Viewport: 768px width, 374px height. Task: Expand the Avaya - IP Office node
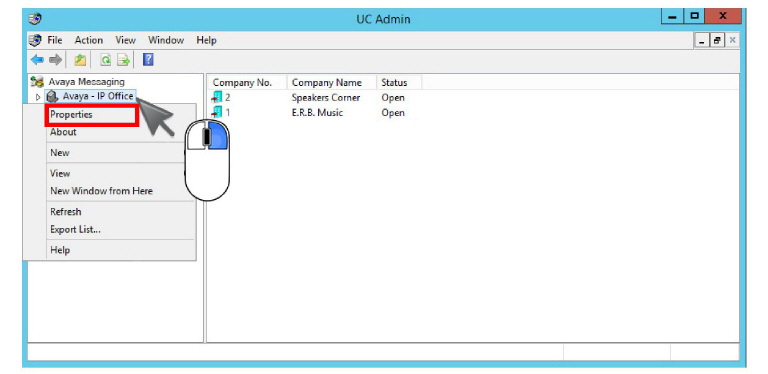click(38, 97)
